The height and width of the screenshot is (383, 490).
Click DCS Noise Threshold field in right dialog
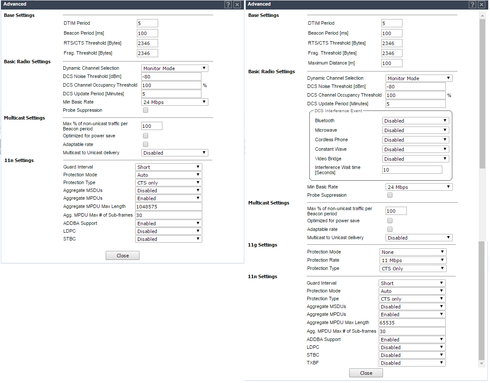click(x=416, y=87)
